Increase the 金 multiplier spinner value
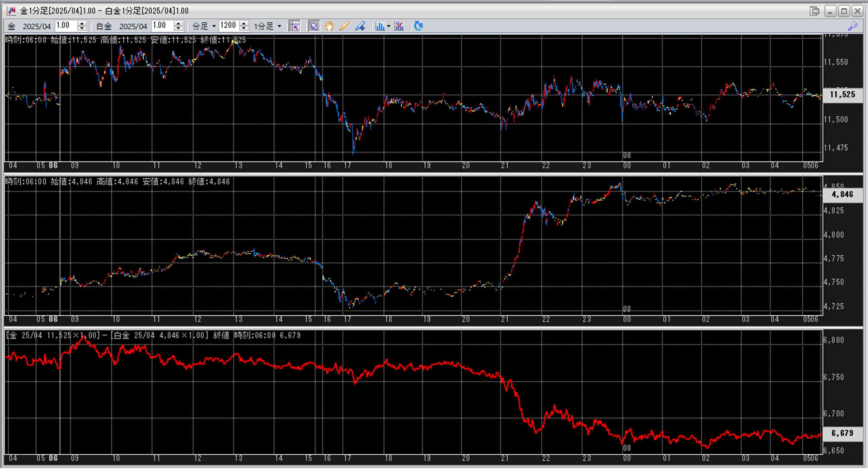The height and width of the screenshot is (469, 868). pos(82,23)
